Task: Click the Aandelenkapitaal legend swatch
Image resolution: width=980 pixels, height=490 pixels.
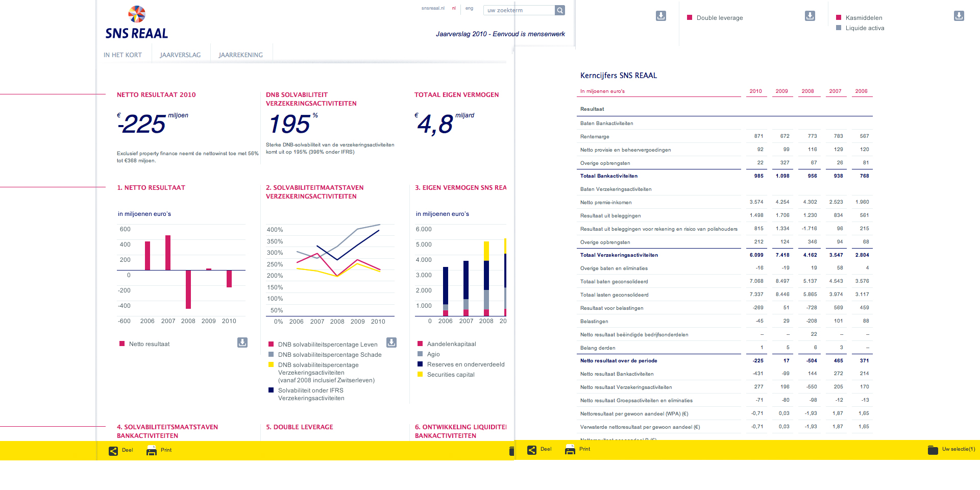Action: (x=420, y=344)
